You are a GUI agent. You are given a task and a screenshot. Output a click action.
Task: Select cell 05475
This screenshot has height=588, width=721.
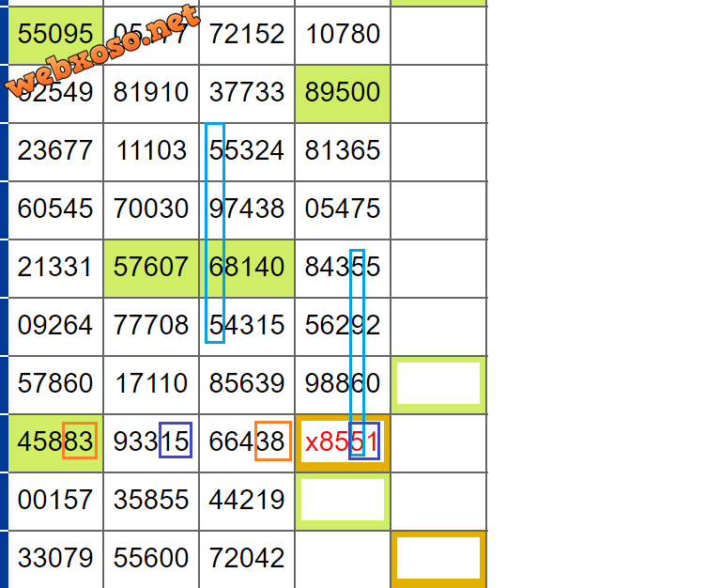click(343, 210)
